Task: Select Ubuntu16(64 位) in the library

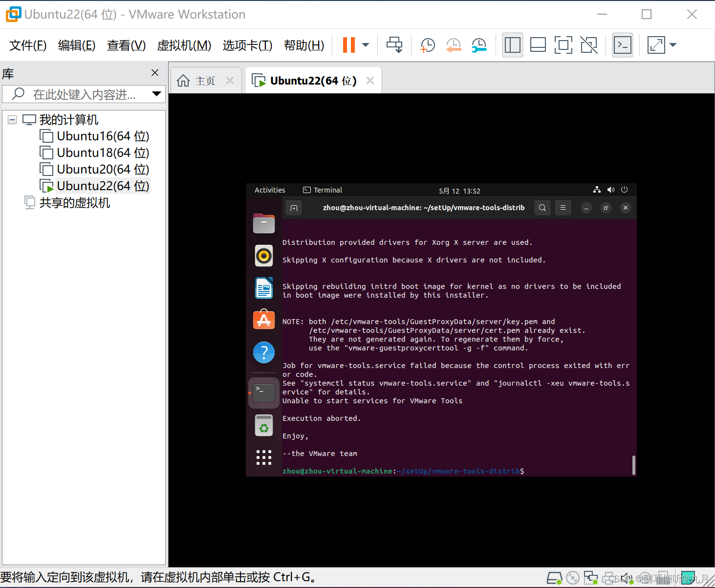Action: point(102,136)
